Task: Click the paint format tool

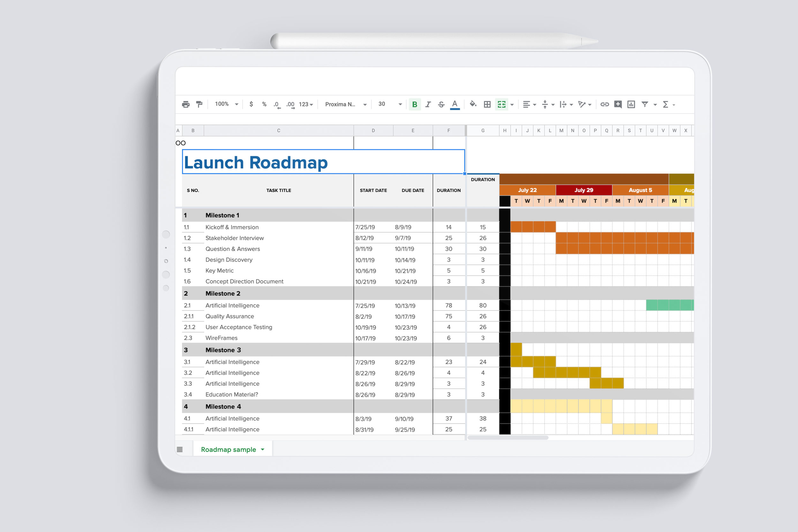Action: click(199, 104)
